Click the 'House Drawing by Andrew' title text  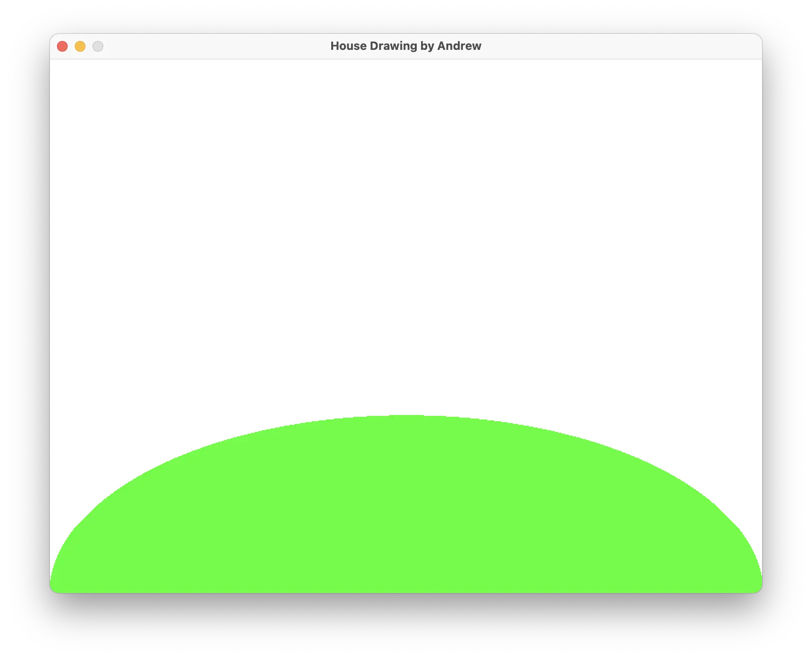(406, 46)
